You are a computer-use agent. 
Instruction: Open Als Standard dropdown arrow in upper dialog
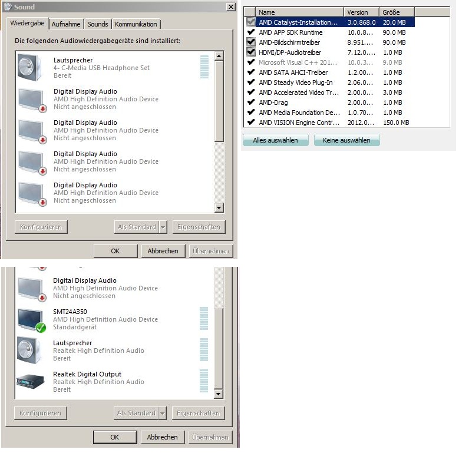163,227
